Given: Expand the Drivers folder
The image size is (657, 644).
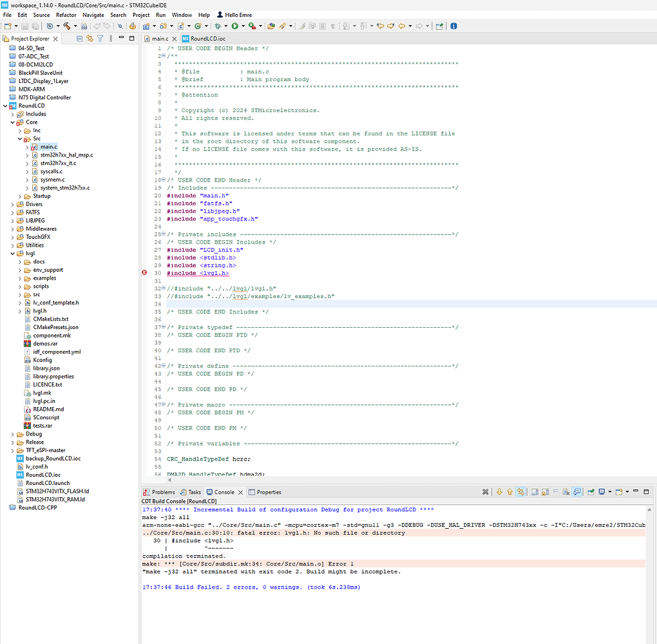Looking at the screenshot, I should click(x=12, y=204).
